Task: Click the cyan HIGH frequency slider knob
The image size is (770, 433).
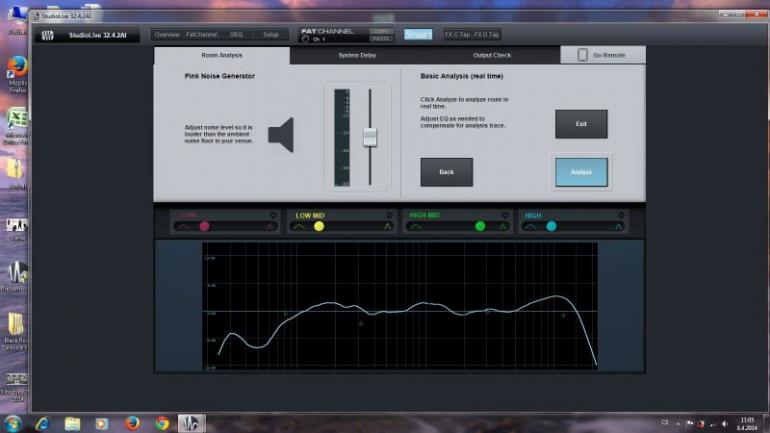Action: [551, 226]
